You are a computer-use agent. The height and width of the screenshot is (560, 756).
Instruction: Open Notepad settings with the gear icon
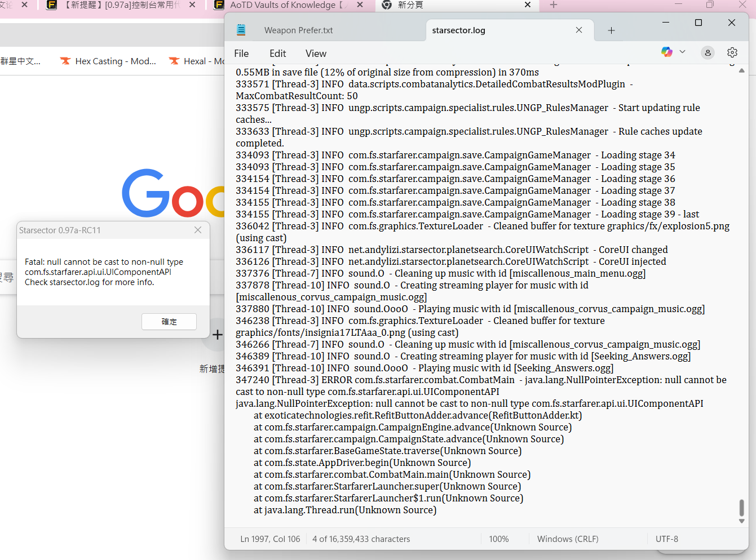tap(732, 52)
